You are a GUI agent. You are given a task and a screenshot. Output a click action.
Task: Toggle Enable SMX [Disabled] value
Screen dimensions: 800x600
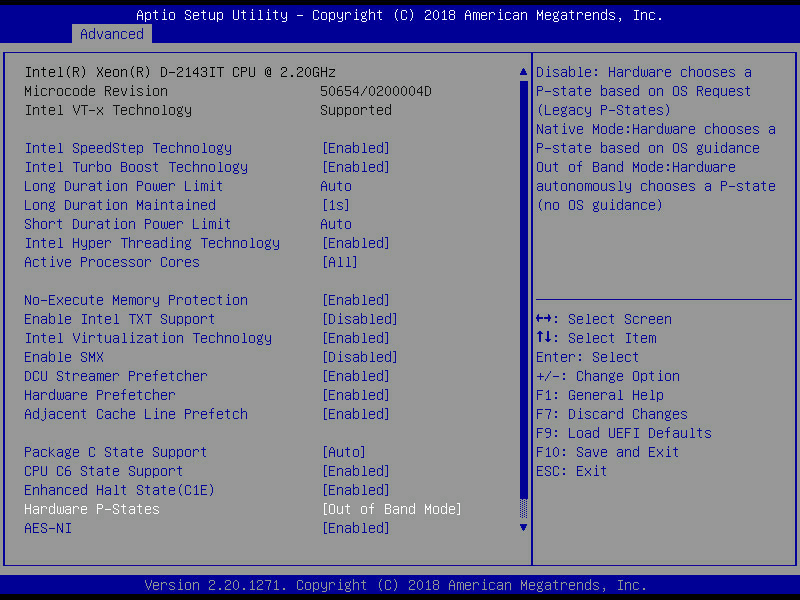pos(360,357)
